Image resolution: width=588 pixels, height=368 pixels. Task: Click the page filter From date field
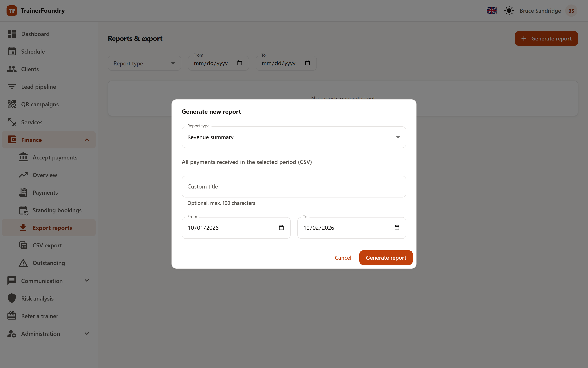click(218, 63)
